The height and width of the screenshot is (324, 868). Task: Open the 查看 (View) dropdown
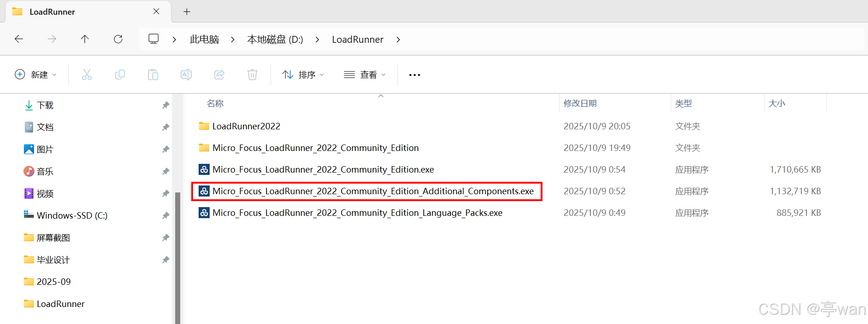pos(365,75)
